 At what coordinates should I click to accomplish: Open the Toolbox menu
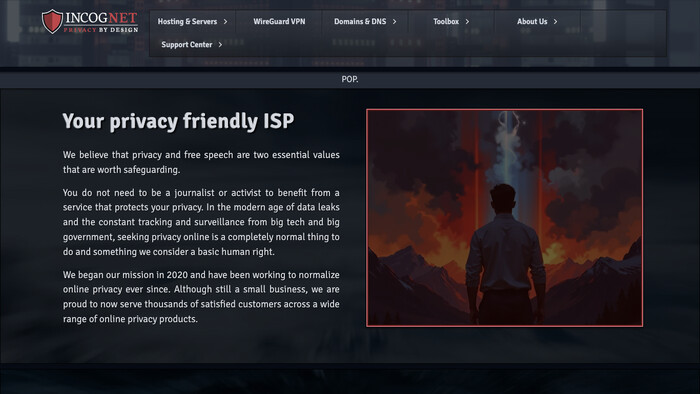coord(446,21)
